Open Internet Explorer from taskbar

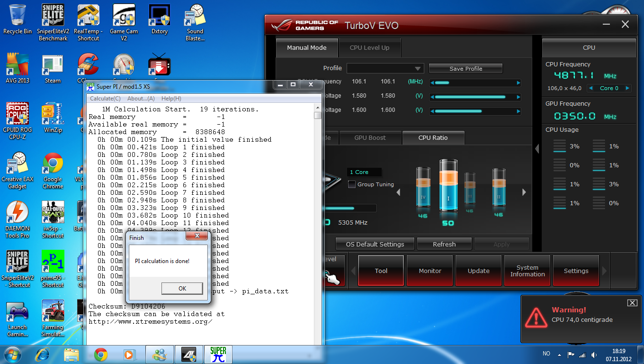42,355
